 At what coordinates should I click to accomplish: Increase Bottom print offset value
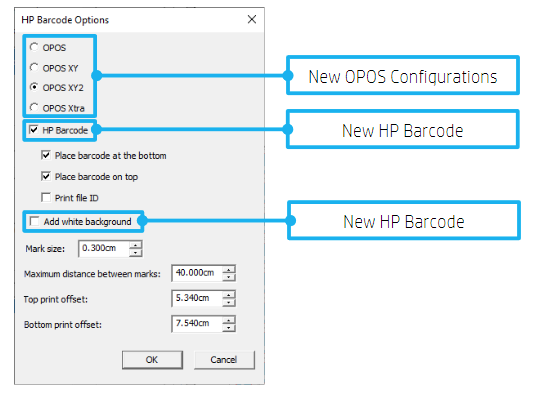click(229, 320)
